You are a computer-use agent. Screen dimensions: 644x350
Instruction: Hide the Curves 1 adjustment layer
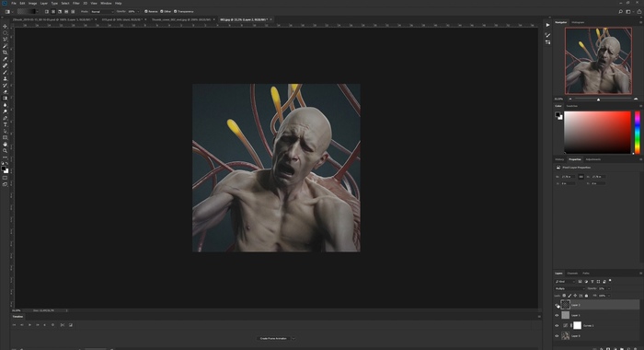[557, 326]
